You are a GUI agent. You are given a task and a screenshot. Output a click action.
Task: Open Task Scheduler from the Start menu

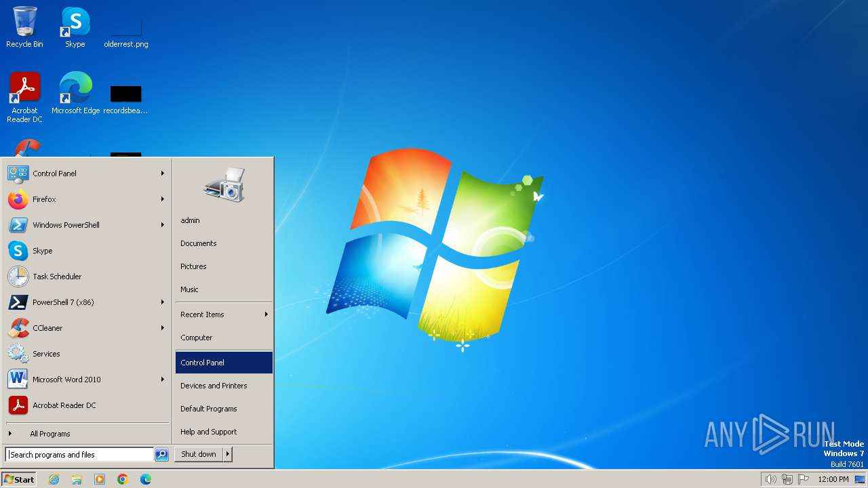pyautogui.click(x=86, y=277)
